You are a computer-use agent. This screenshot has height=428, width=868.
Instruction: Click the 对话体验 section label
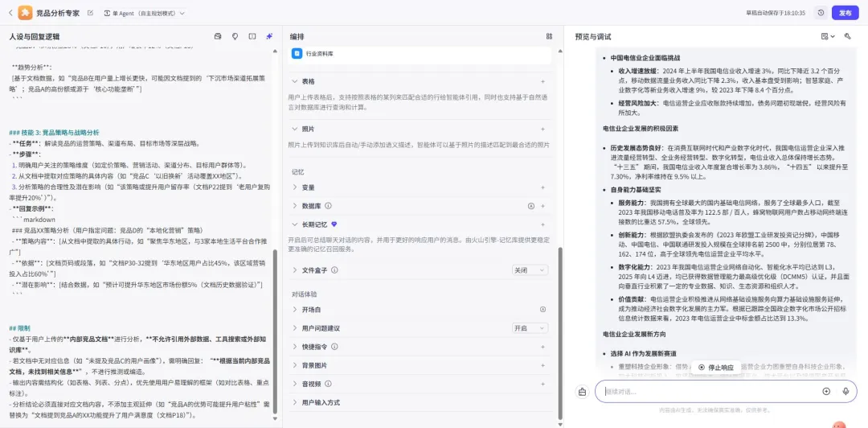[x=304, y=294]
